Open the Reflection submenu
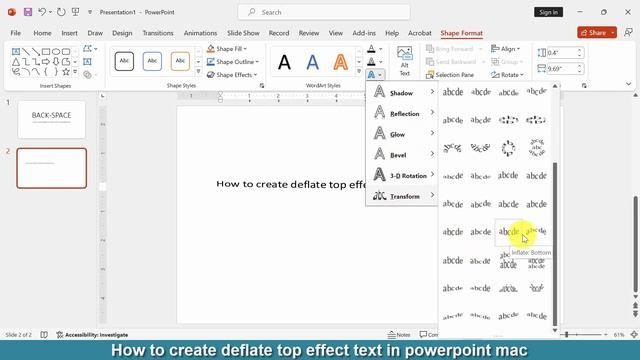 coord(402,113)
